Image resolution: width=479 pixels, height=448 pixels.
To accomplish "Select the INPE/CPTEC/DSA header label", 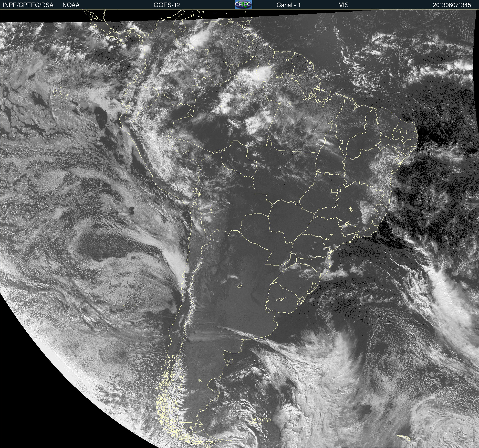I will 28,5.
